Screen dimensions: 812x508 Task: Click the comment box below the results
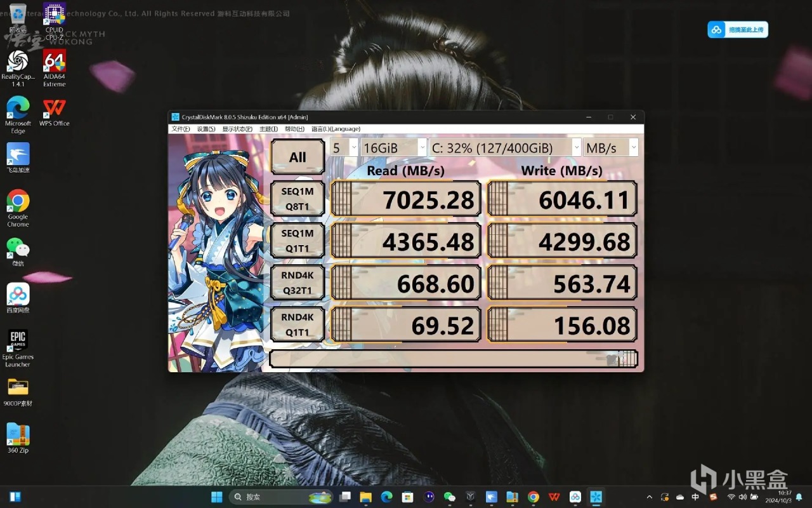coord(454,359)
